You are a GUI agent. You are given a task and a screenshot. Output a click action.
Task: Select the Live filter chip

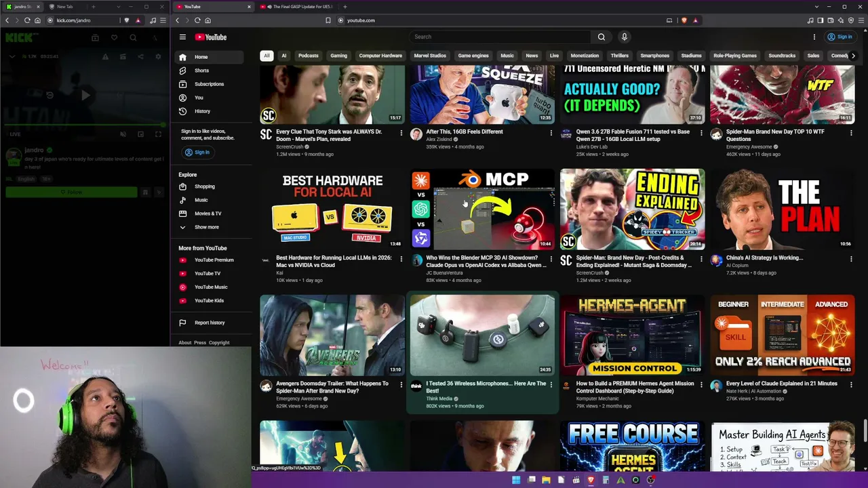pyautogui.click(x=554, y=56)
